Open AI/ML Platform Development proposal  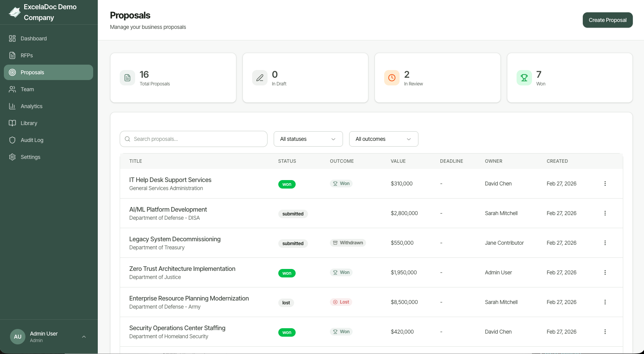pos(168,209)
